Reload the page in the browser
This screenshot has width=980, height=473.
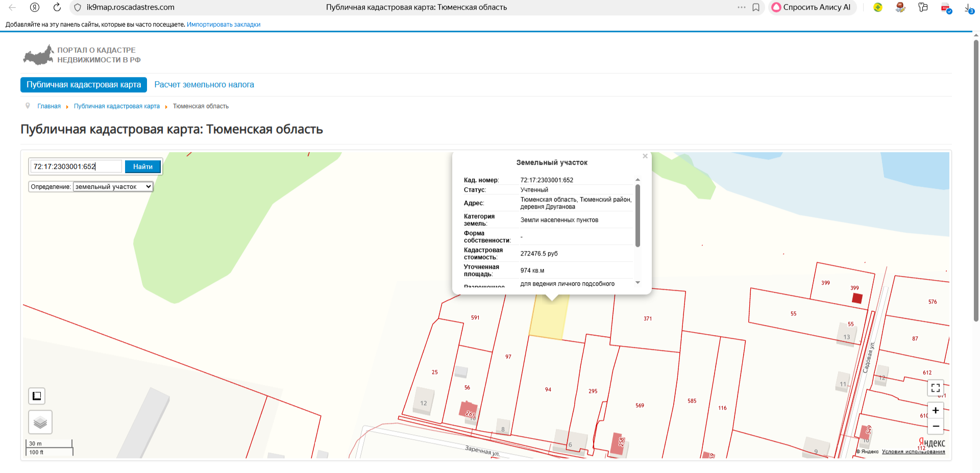(x=57, y=7)
